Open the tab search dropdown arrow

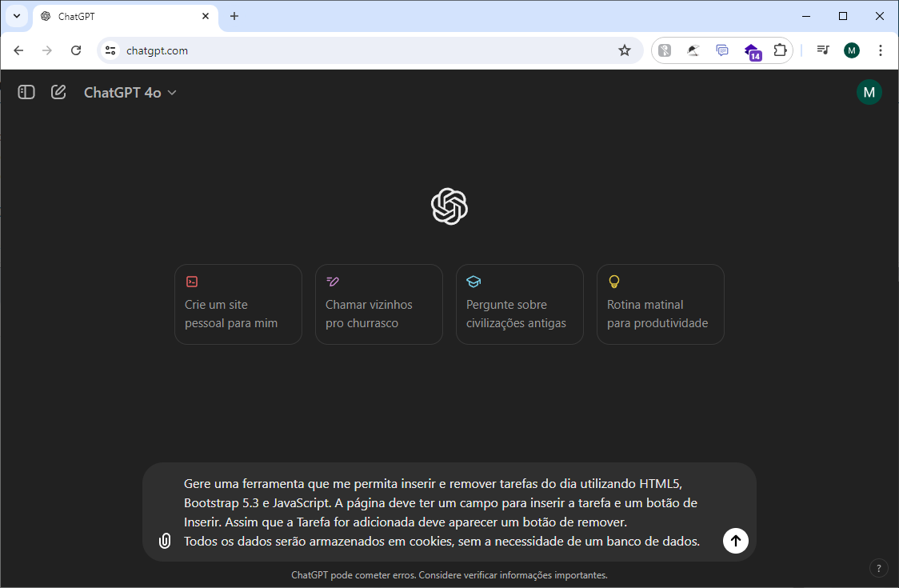pos(17,16)
